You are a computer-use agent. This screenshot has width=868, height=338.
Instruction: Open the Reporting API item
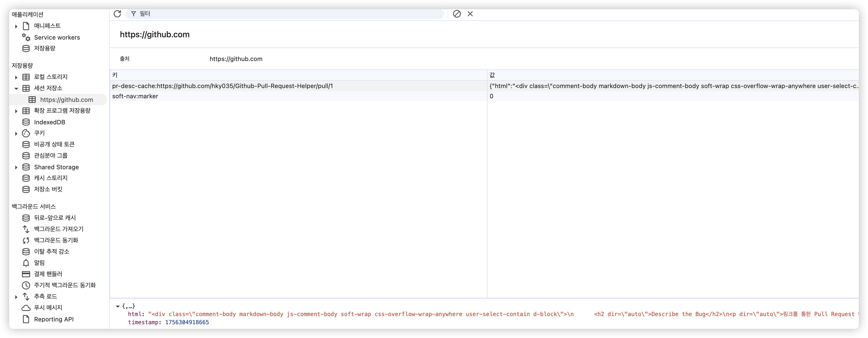54,319
